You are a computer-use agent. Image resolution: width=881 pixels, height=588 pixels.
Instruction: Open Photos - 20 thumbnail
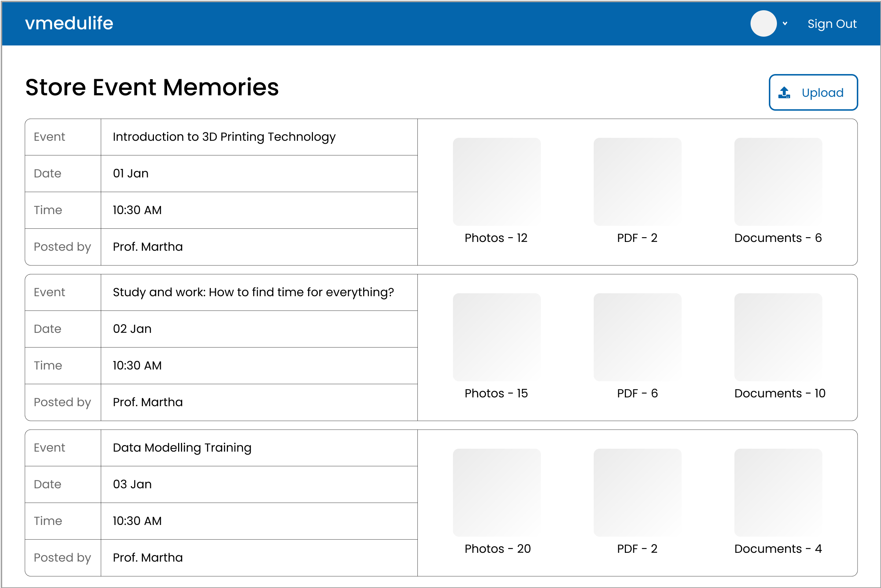tap(497, 493)
